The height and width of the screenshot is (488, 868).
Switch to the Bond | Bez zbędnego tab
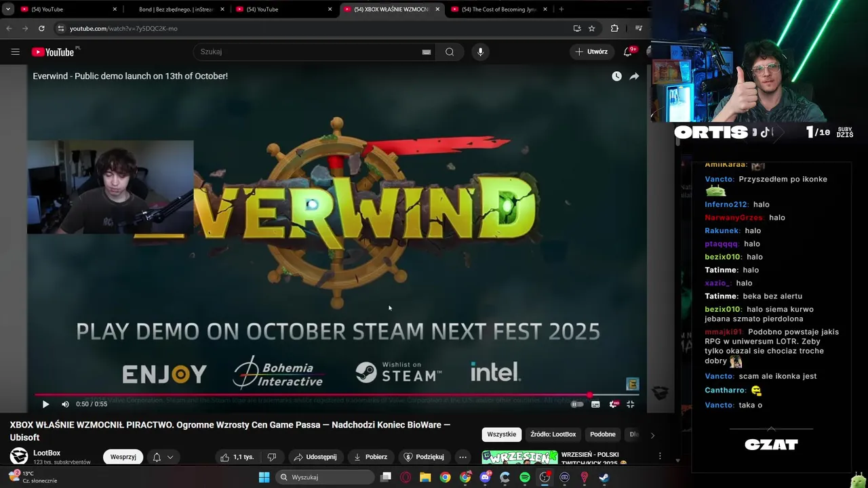[175, 9]
